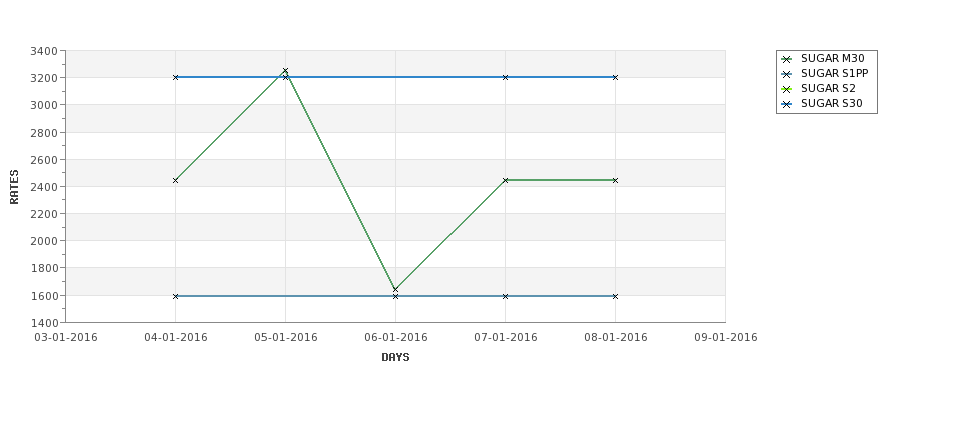This screenshot has width=975, height=429.
Task: Select the 2450 data point on 07-01-2016
Action: [x=506, y=180]
